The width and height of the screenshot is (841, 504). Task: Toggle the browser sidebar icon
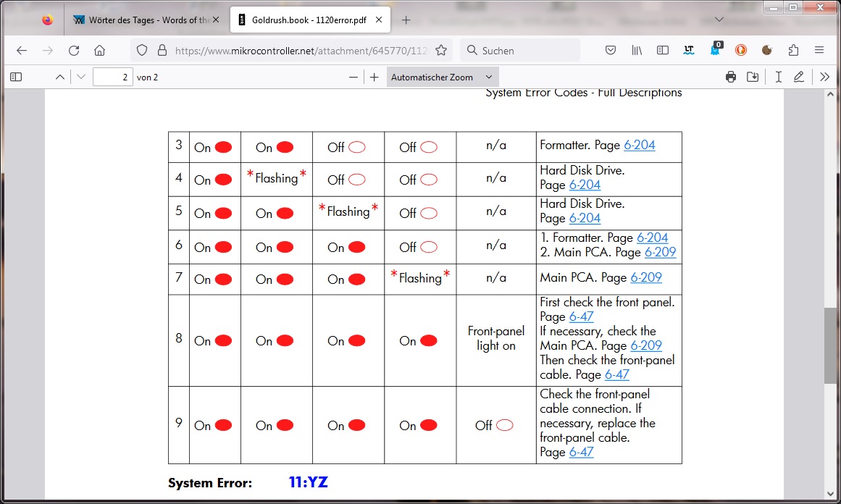(x=663, y=51)
